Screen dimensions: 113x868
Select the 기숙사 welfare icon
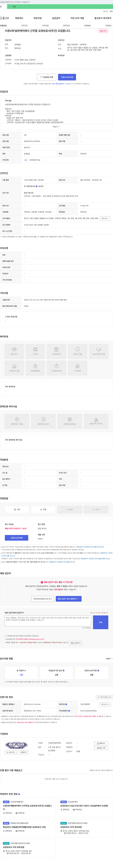35,349
